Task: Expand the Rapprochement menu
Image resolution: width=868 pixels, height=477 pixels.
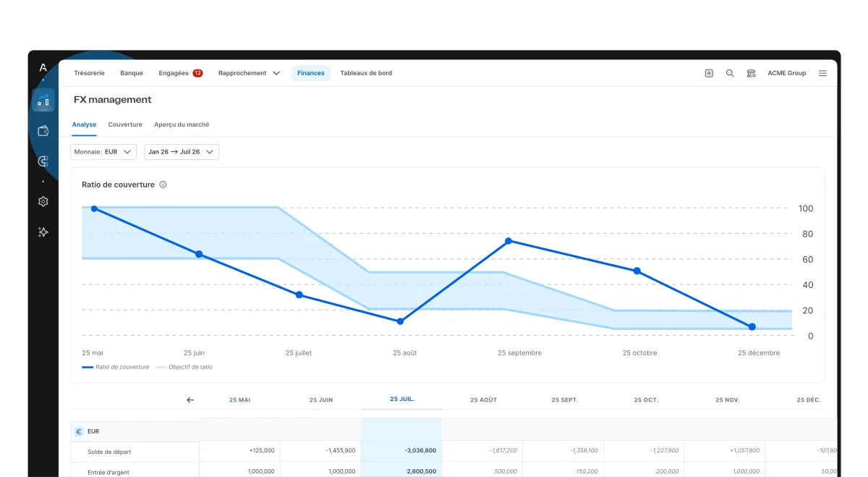Action: pyautogui.click(x=249, y=73)
